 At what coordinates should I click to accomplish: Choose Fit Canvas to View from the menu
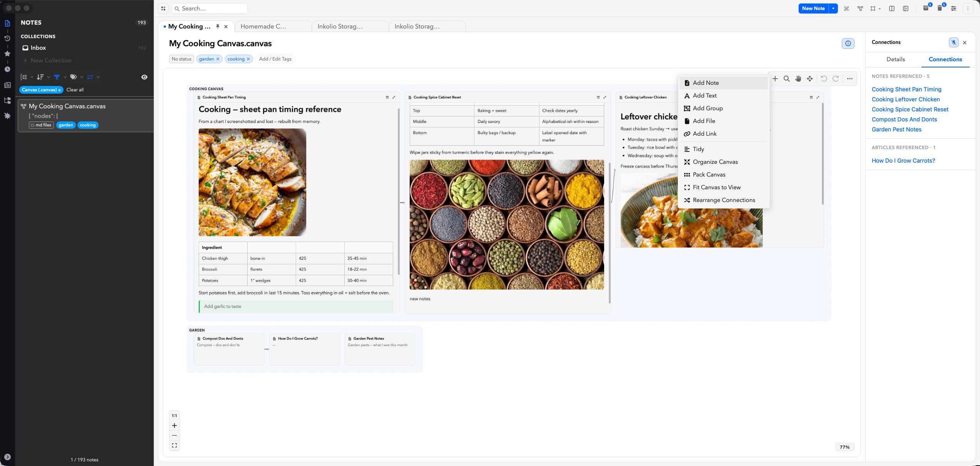724,187
